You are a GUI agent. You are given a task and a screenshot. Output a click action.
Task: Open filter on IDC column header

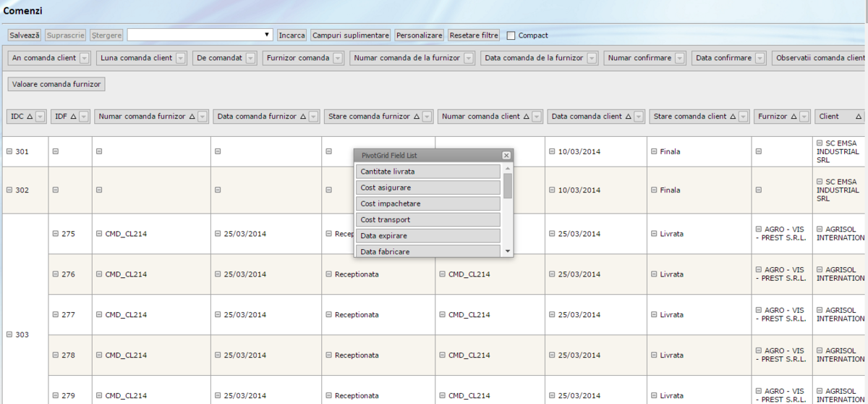[41, 116]
